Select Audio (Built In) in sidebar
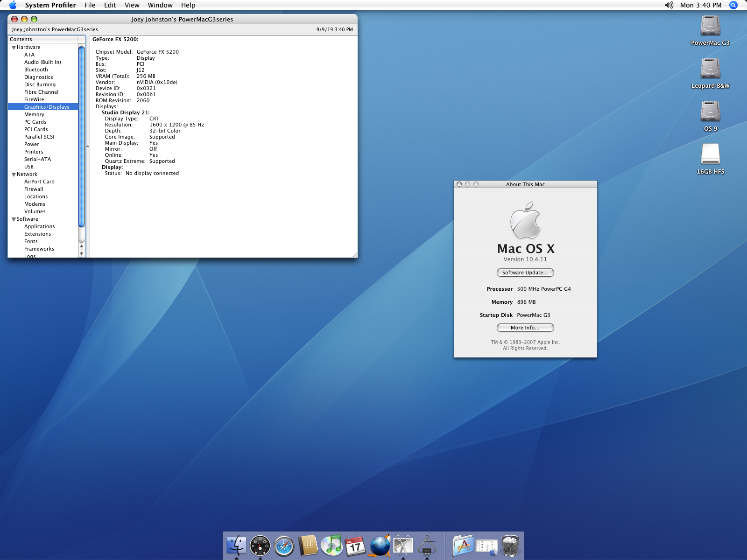This screenshot has width=747, height=560. click(x=42, y=62)
